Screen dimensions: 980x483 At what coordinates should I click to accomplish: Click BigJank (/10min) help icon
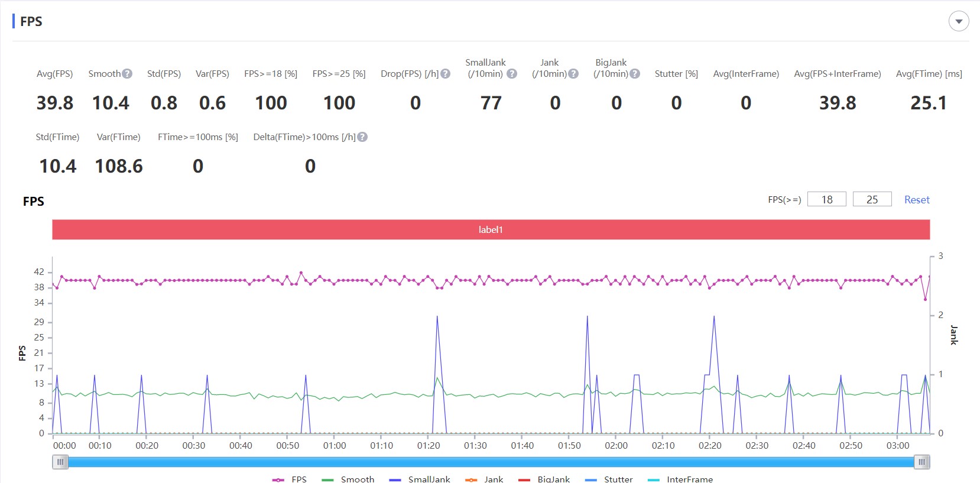click(x=635, y=74)
